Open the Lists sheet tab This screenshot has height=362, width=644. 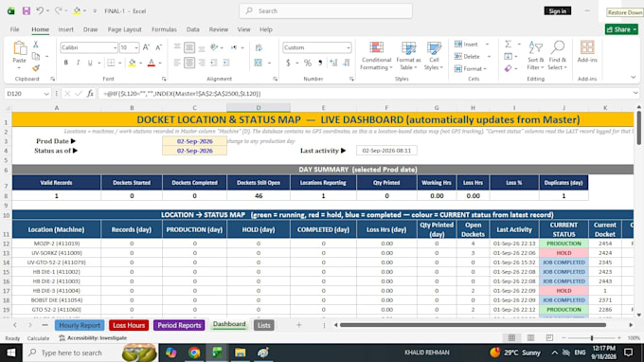point(263,325)
